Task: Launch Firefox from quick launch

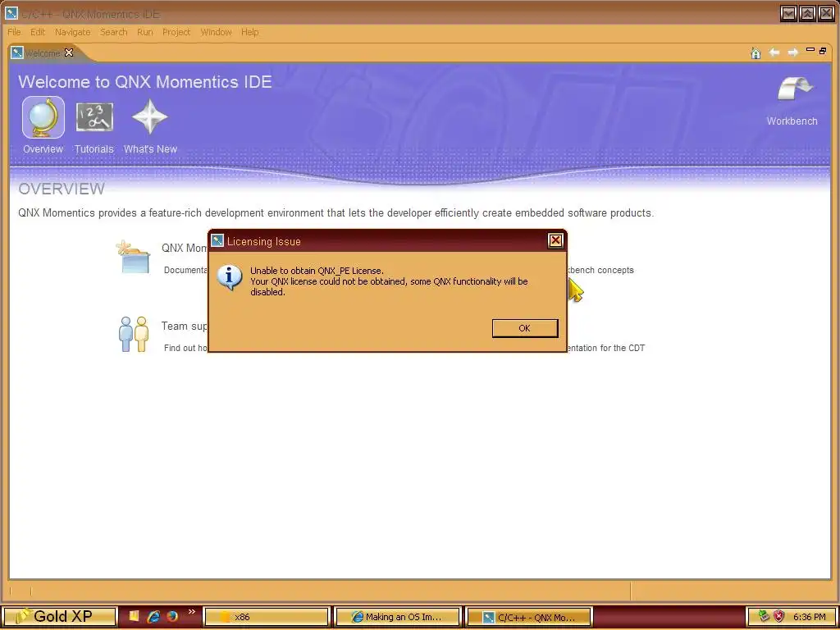Action: click(172, 616)
